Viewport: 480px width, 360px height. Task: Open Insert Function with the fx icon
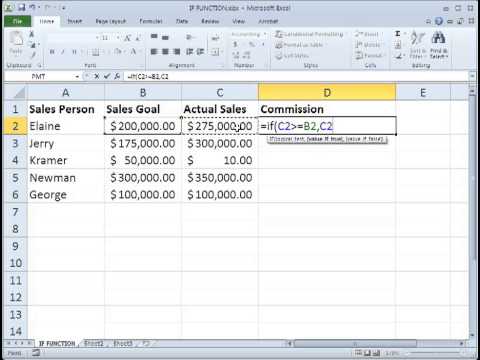[117, 77]
